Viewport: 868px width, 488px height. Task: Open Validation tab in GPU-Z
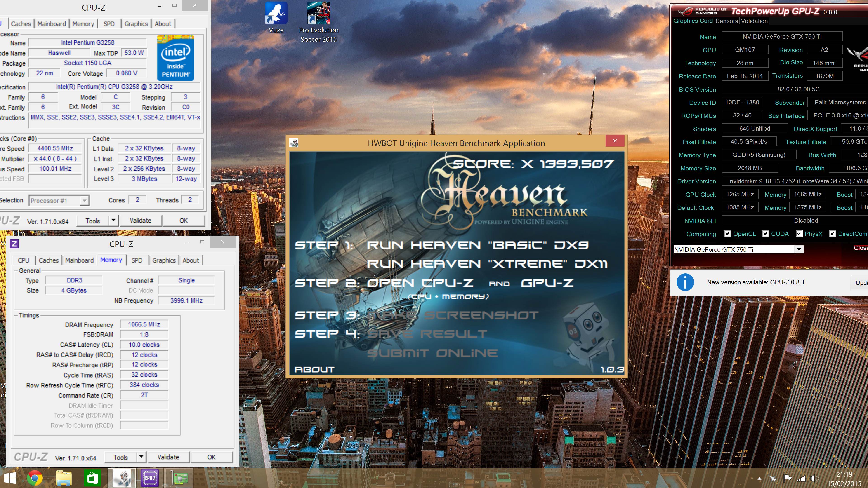(x=754, y=21)
